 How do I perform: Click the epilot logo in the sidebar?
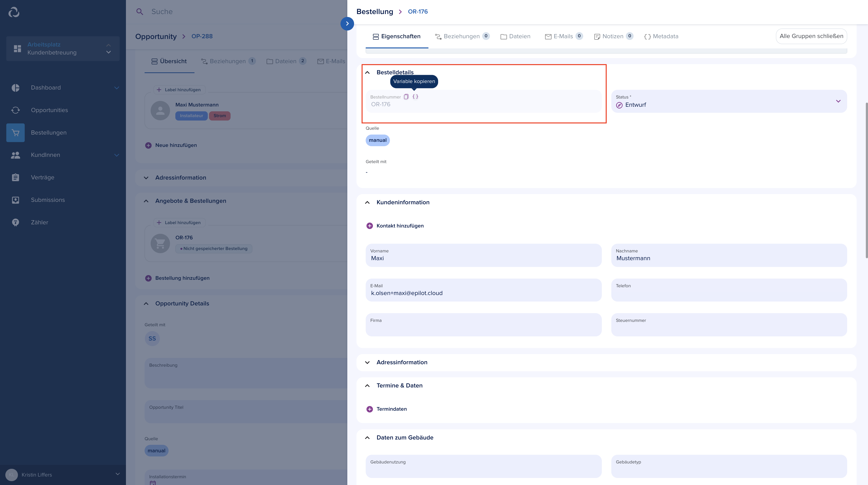click(x=14, y=12)
